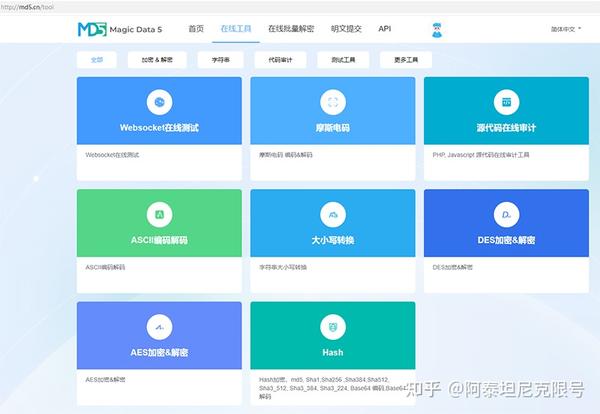Click the 明文提交 navigation link
This screenshot has height=414, width=600.
(346, 29)
